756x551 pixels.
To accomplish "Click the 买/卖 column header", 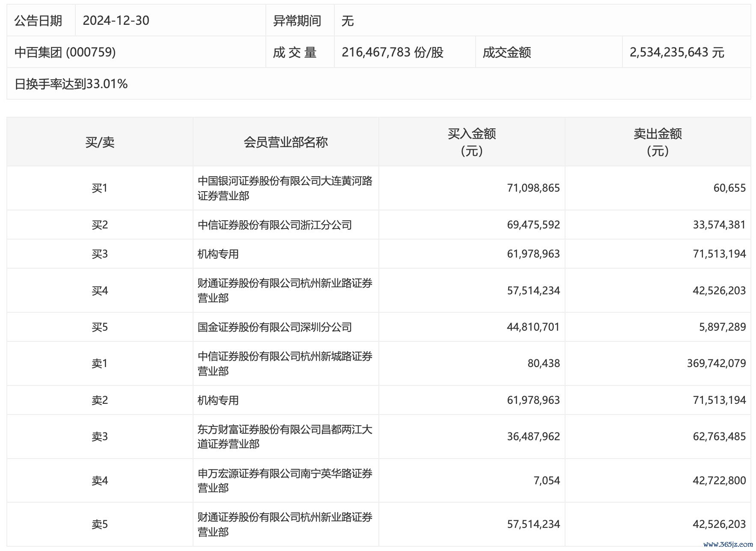I will click(x=100, y=142).
